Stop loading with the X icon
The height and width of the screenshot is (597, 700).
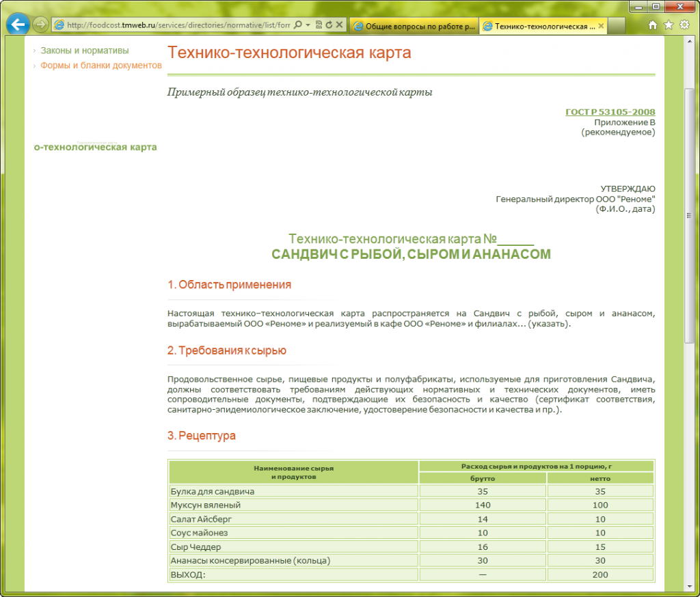339,25
